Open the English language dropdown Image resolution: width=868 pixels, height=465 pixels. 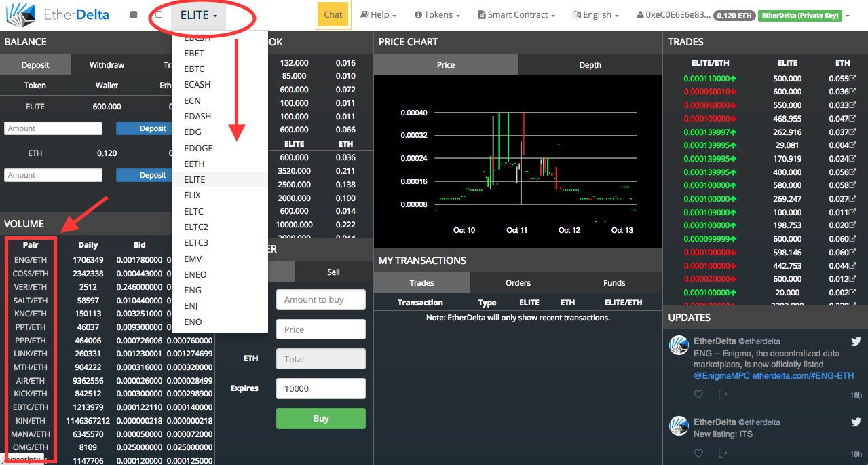pyautogui.click(x=597, y=15)
